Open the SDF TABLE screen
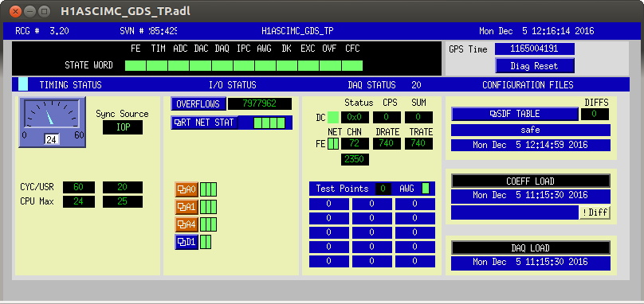Viewport: 644px width, 304px height. 515,114
